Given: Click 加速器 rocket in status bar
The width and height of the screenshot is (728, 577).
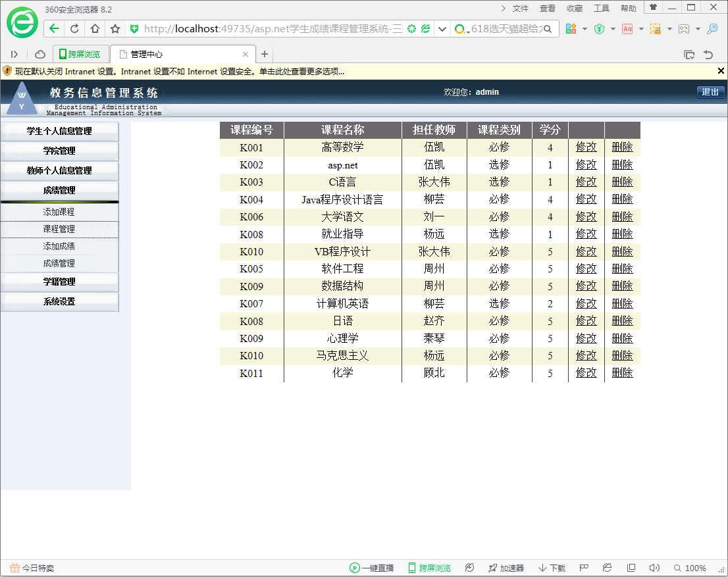Looking at the screenshot, I should click(x=506, y=568).
